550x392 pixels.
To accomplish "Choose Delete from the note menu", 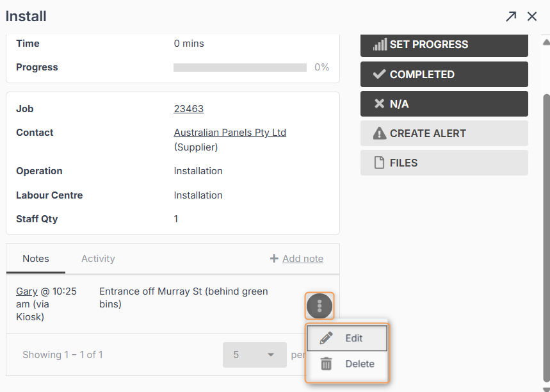I will pyautogui.click(x=347, y=364).
